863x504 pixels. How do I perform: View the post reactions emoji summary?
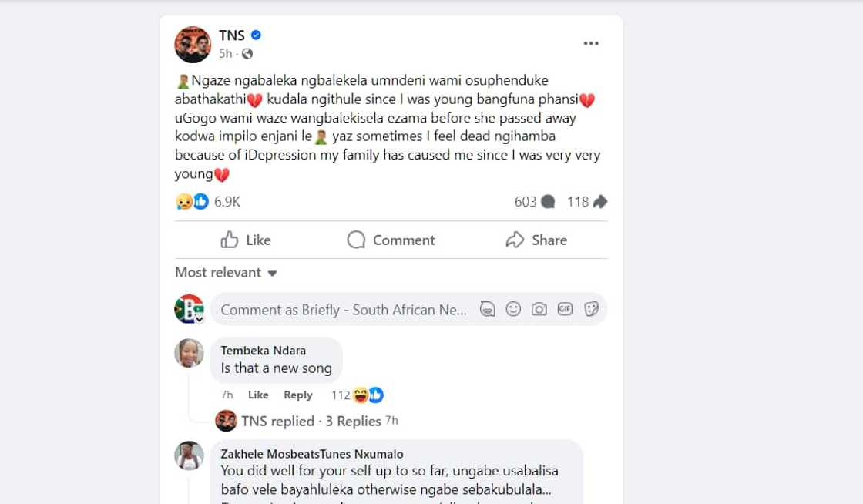(192, 202)
